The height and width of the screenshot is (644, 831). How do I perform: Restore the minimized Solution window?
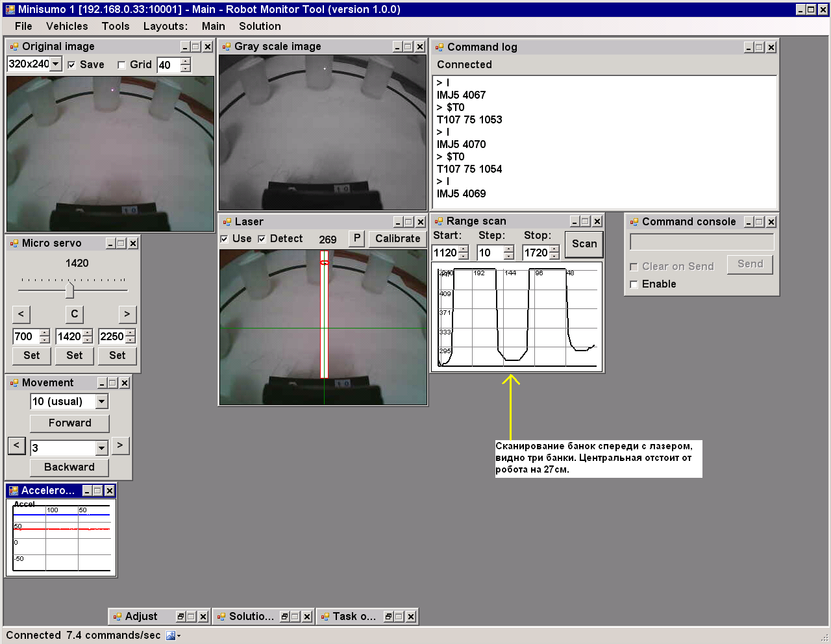click(x=286, y=617)
